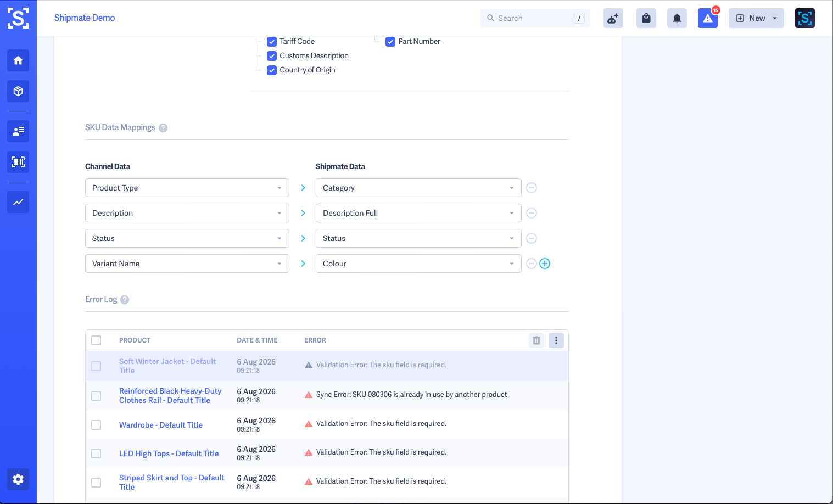This screenshot has height=504, width=833.
Task: Select the LED High Tops row checkbox
Action: tap(96, 453)
